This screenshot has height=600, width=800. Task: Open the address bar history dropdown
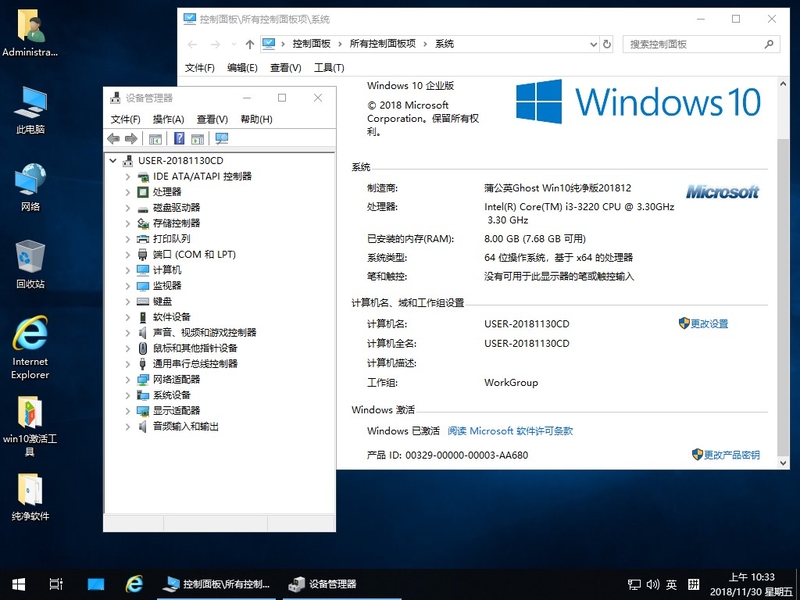(x=591, y=44)
